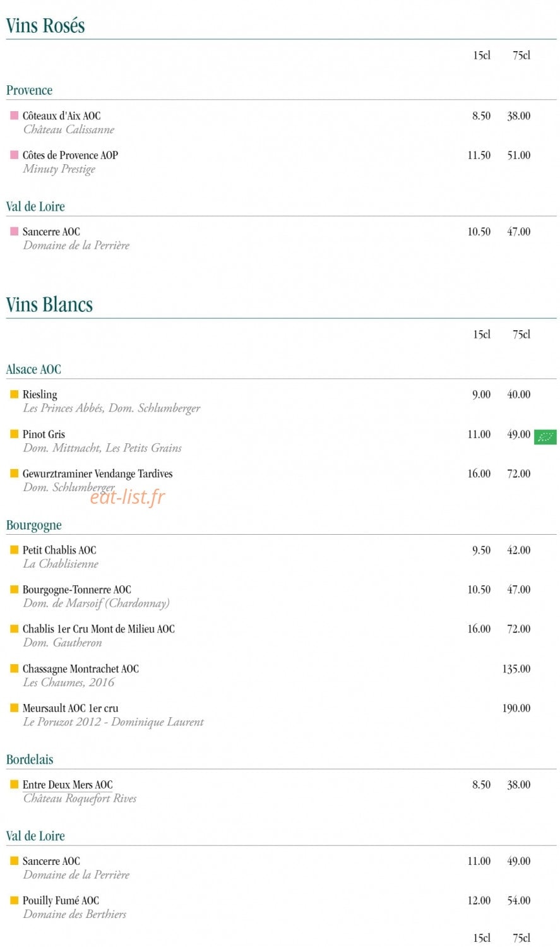Viewport: 560px width, 947px height.
Task: Click the 51.00 bottle price for Côtes de Provence
Action: [x=519, y=155]
